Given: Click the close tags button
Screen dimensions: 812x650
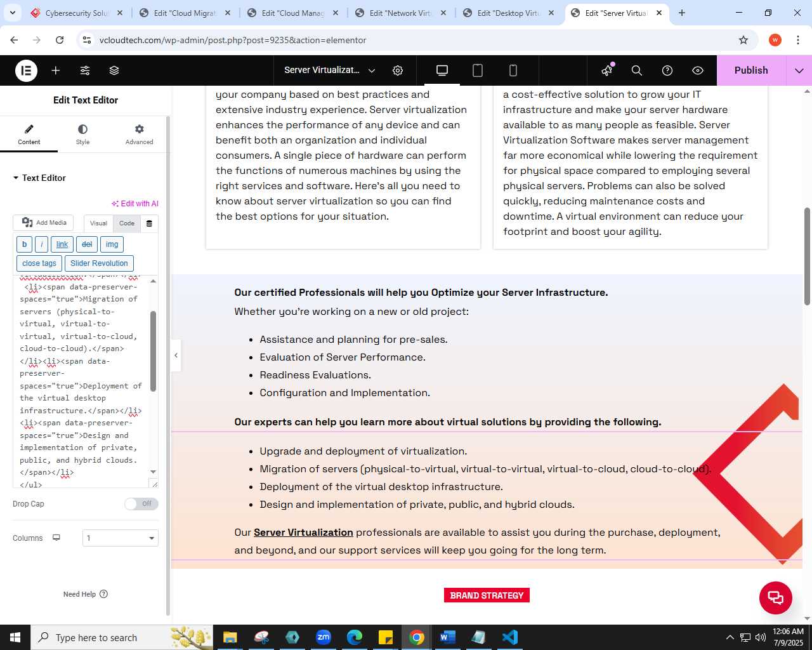Looking at the screenshot, I should point(39,263).
